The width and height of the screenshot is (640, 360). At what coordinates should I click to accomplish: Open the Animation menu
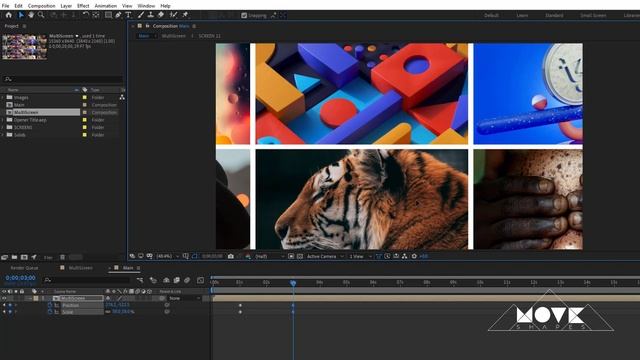tap(106, 6)
